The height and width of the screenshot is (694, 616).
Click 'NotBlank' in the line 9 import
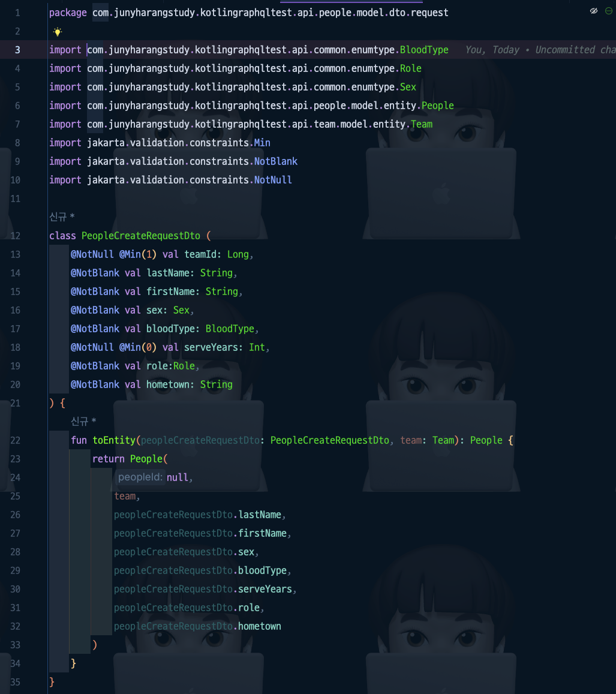(276, 161)
